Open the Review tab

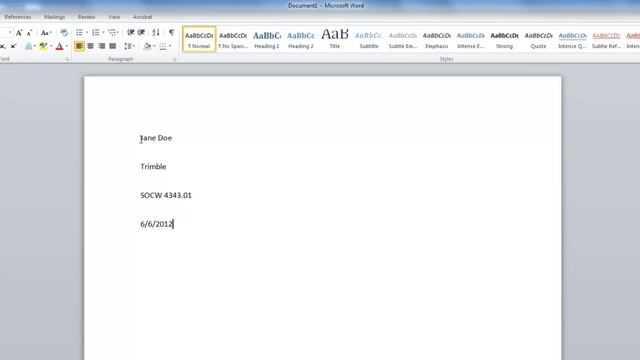coord(86,17)
